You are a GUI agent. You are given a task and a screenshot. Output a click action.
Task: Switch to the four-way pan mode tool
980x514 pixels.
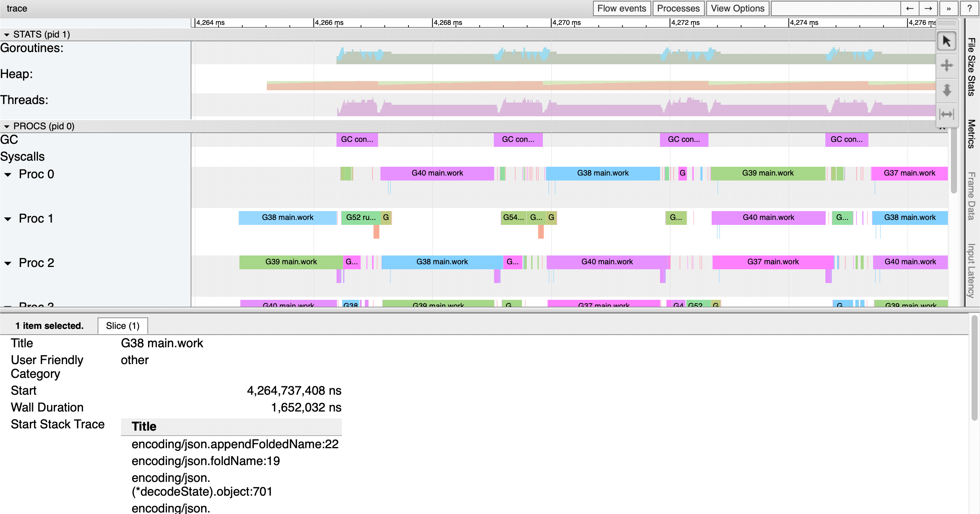point(947,65)
